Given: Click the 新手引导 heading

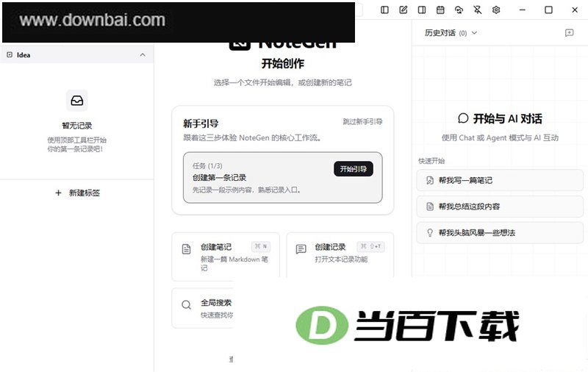Looking at the screenshot, I should pyautogui.click(x=201, y=124).
